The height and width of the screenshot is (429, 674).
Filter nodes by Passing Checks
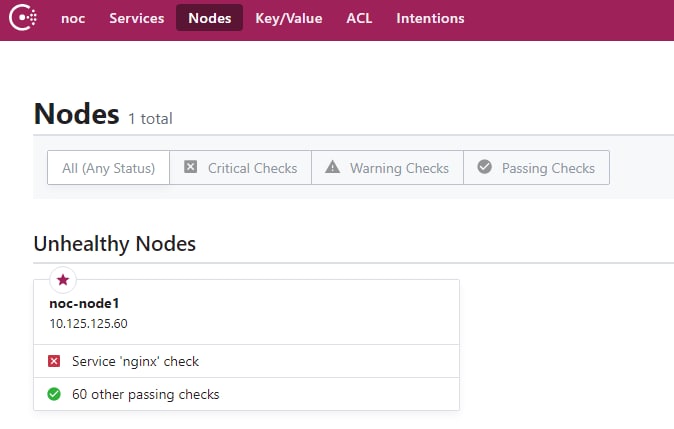[536, 168]
